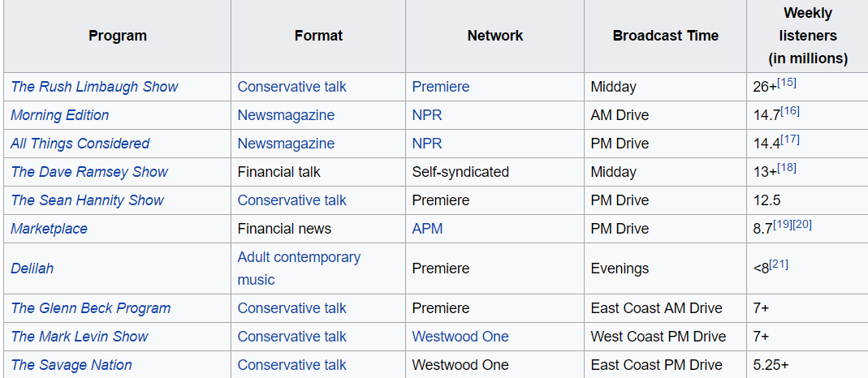
Task: Click citation reference 18
Action: (x=786, y=168)
